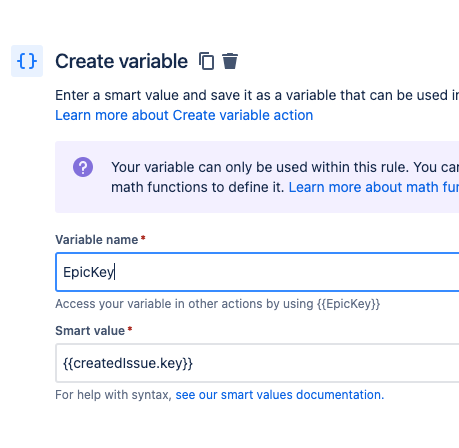Image resolution: width=459 pixels, height=448 pixels.
Task: Open the Learn more about Create variable action link
Action: [x=184, y=115]
